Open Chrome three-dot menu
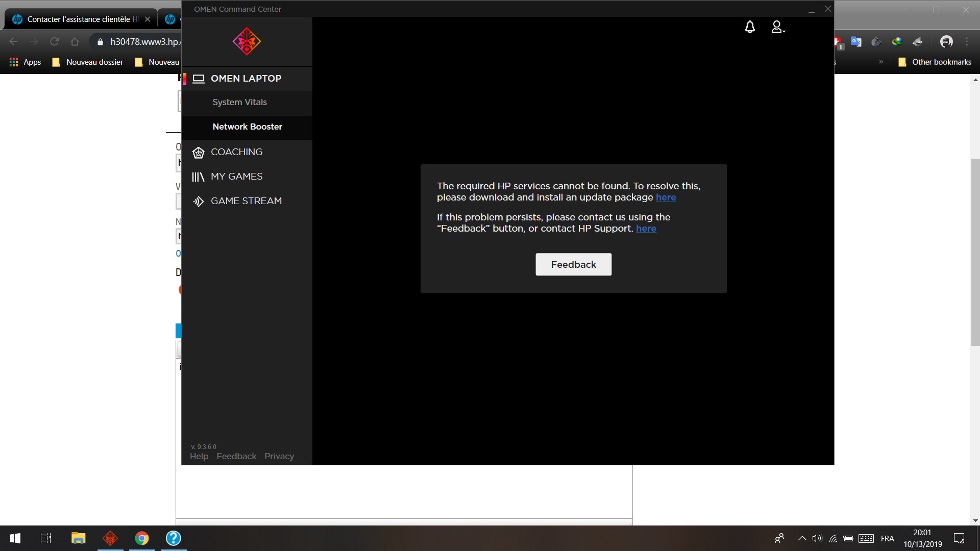980x551 pixels. pos(967,42)
